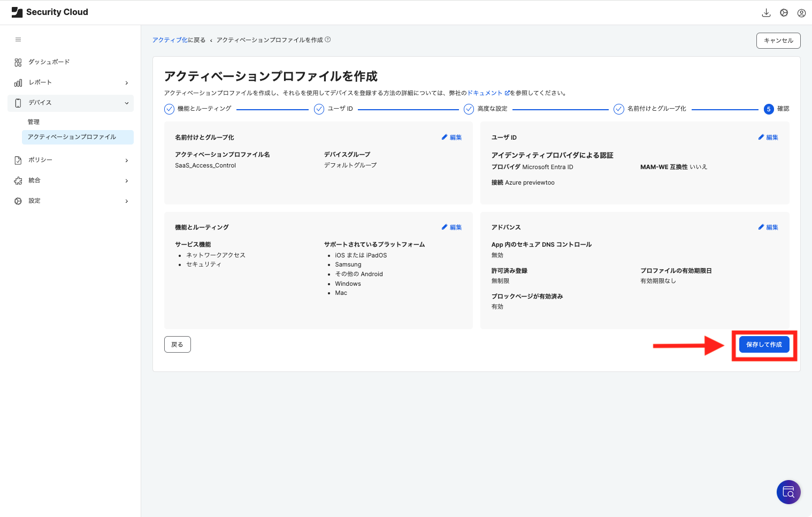This screenshot has width=812, height=517.
Task: Click the page heading アクティベーションプロファイルを作成
Action: click(x=271, y=77)
